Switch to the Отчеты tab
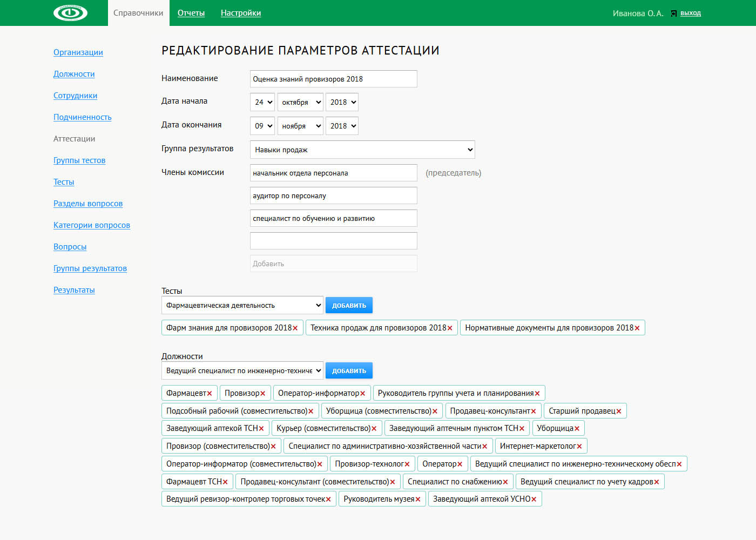This screenshot has width=756, height=540. [x=191, y=13]
